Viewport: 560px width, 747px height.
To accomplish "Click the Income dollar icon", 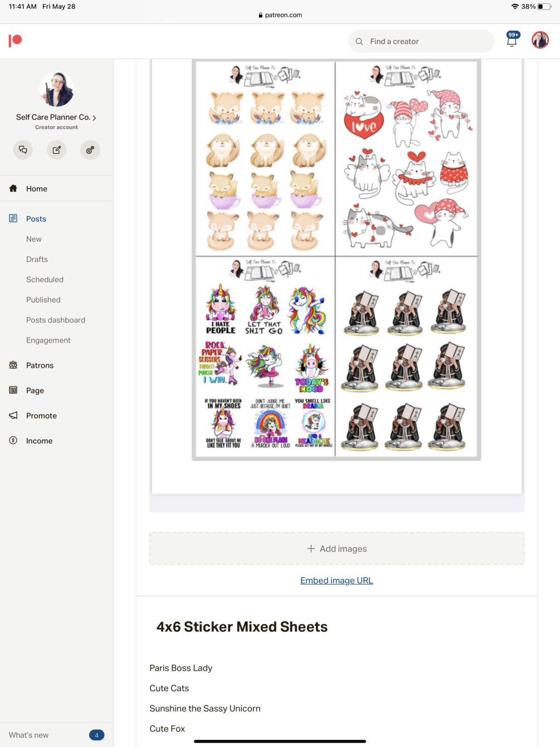I will click(x=13, y=441).
